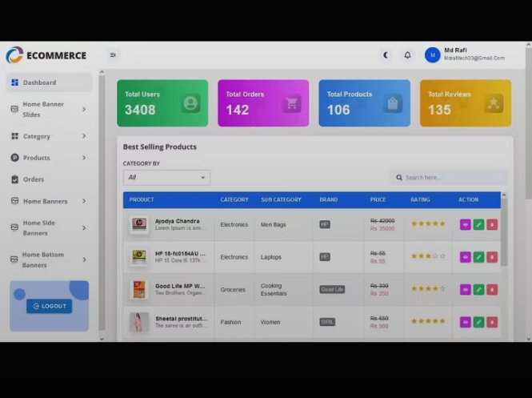The width and height of the screenshot is (532, 398).
Task: Collapse the sidebar with the menu toggle icon
Action: (x=113, y=54)
